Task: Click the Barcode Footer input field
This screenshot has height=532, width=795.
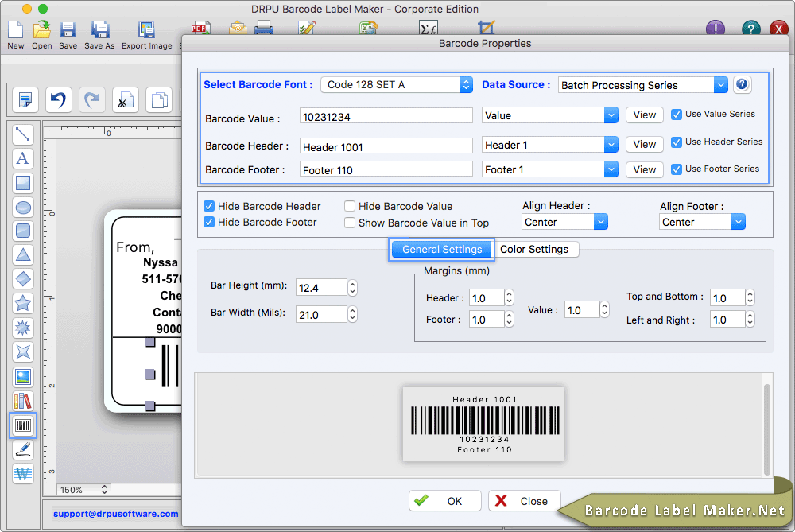Action: (x=386, y=169)
